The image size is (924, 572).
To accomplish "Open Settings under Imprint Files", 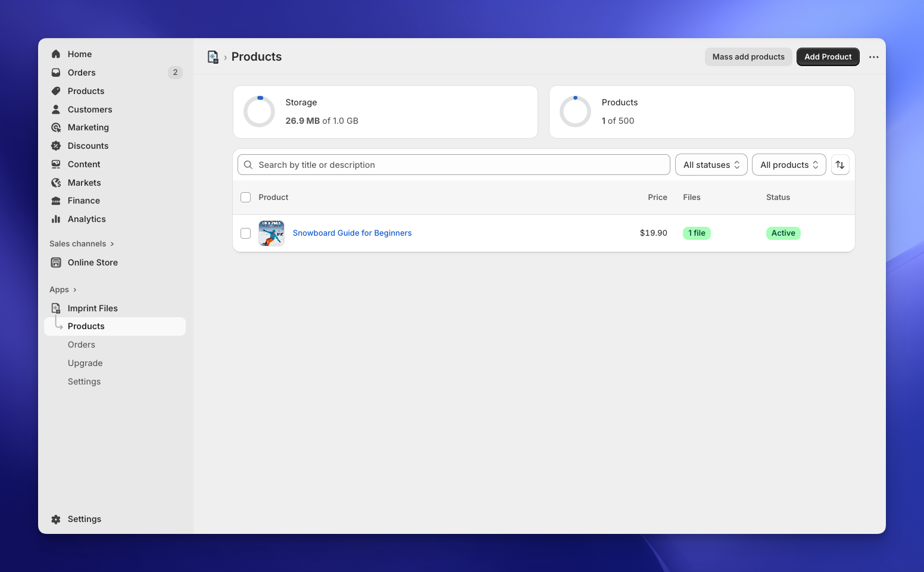I will click(84, 382).
